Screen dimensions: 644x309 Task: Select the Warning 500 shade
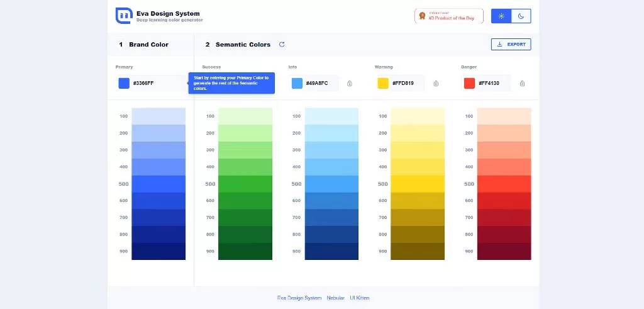[418, 184]
